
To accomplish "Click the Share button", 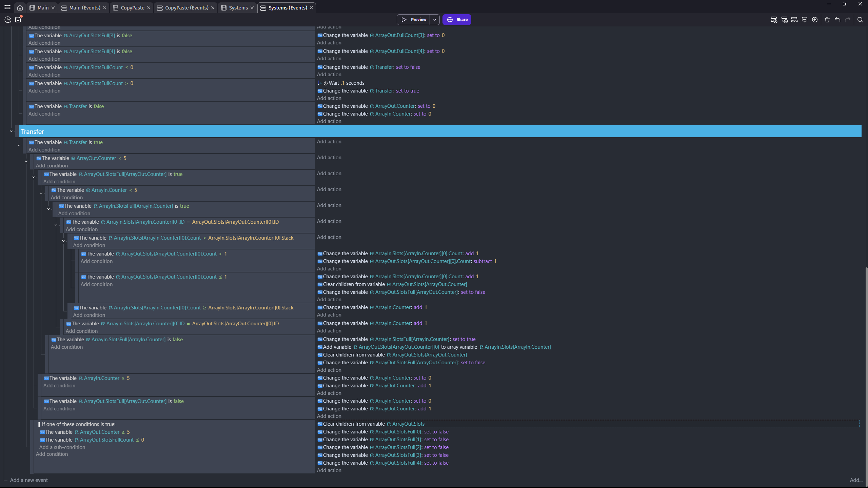I will pyautogui.click(x=457, y=20).
